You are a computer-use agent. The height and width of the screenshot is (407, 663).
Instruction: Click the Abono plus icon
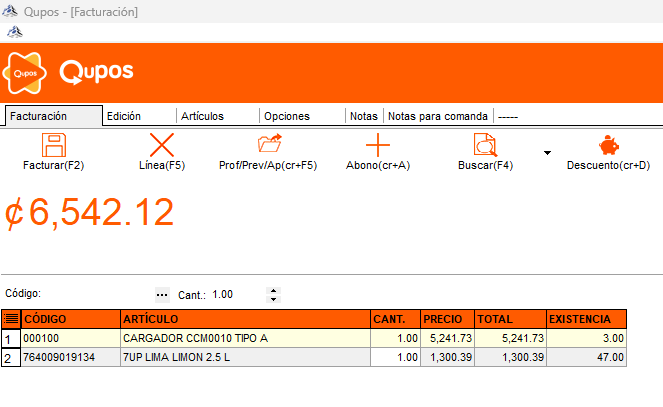coord(377,144)
